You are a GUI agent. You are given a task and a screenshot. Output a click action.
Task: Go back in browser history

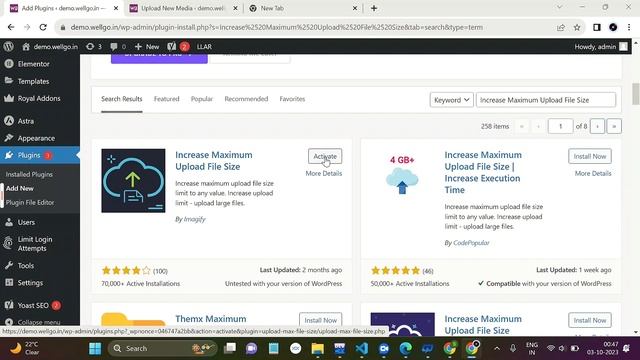[x=11, y=27]
